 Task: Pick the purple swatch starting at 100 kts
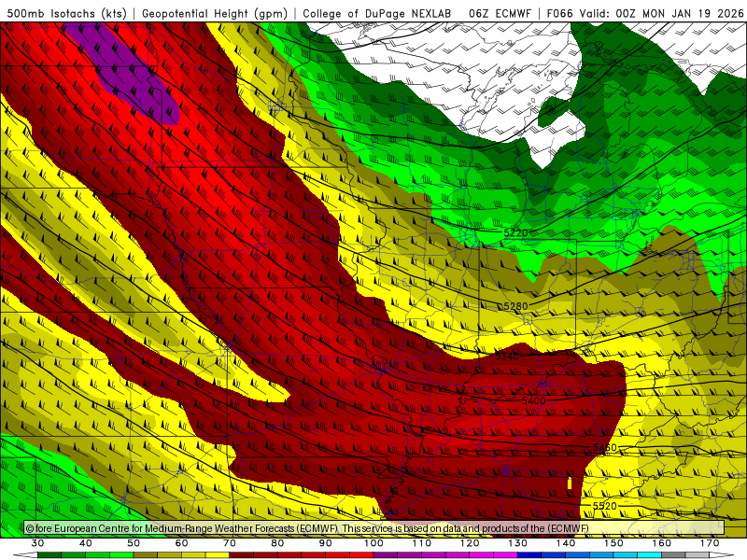(386, 555)
